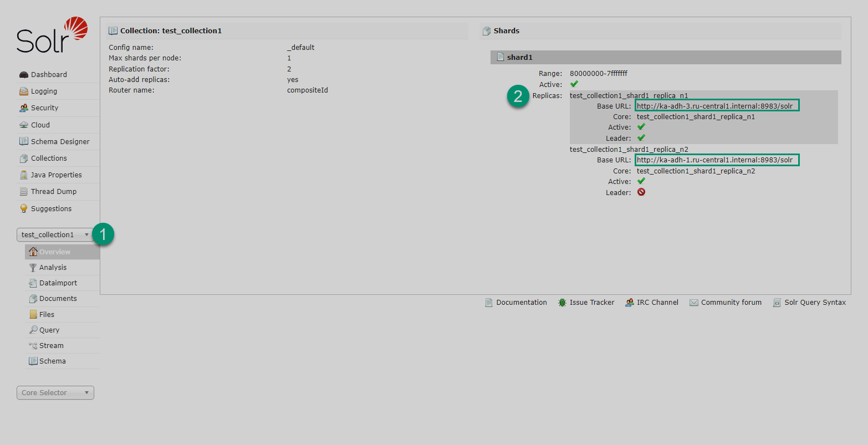Click the Overview house icon
The image size is (868, 445).
pos(33,252)
